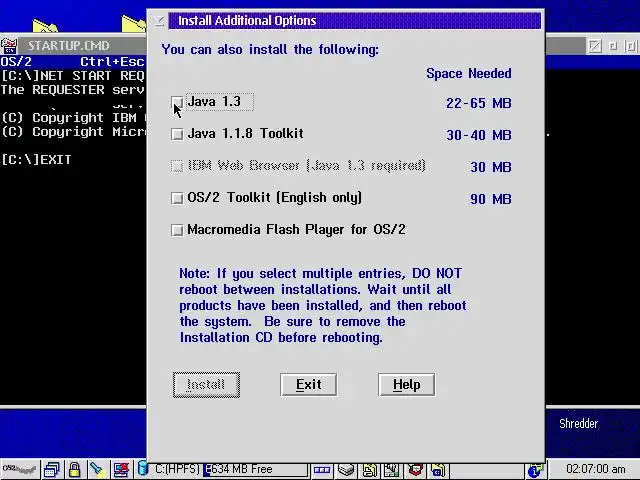Click the 90 MB size value
Screen dimensions: 640x480
[491, 199]
